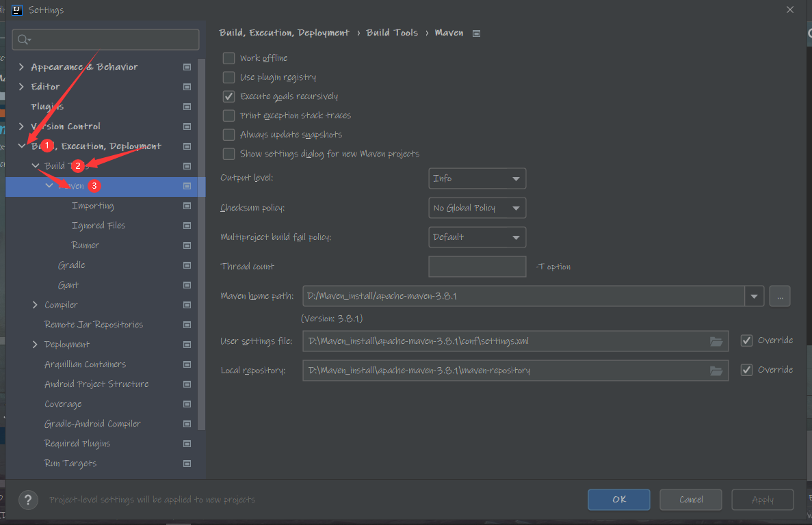The height and width of the screenshot is (525, 812).
Task: Click project-level icon beside Run Targets
Action: pyautogui.click(x=187, y=463)
